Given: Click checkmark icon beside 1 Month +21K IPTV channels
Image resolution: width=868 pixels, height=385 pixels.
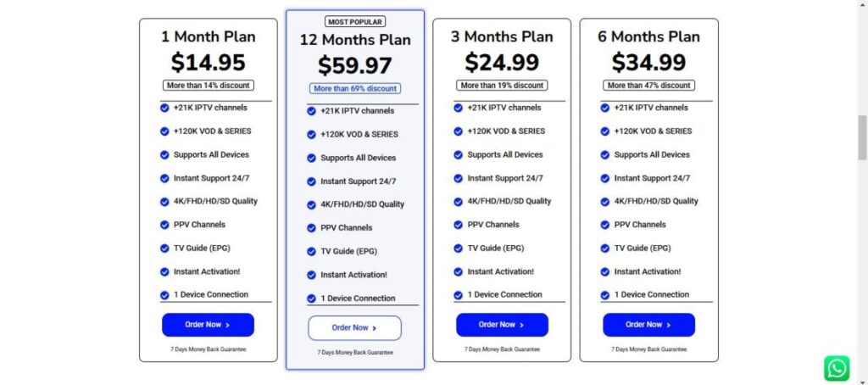Looking at the screenshot, I should click(164, 108).
